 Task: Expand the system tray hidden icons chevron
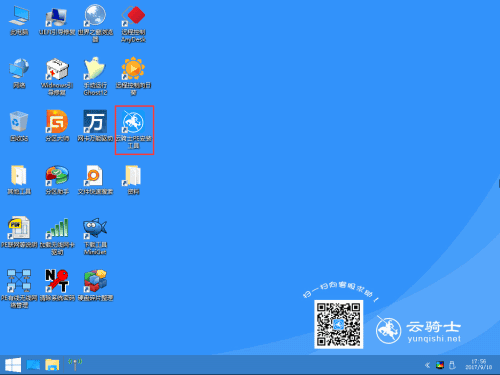point(427,365)
